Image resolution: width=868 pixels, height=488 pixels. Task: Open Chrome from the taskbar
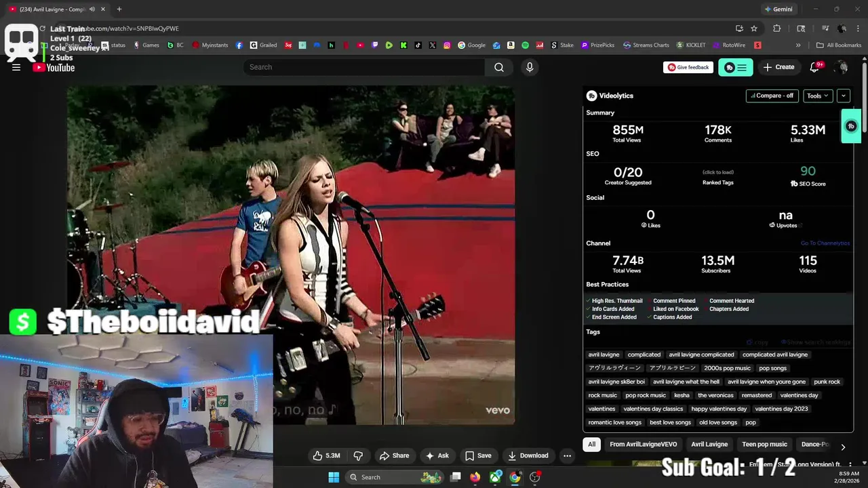coord(515,477)
